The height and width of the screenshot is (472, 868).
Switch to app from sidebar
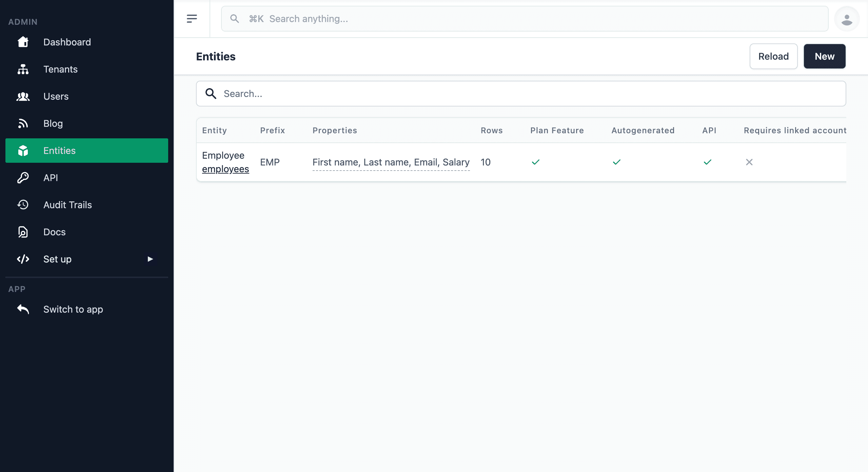click(87, 309)
